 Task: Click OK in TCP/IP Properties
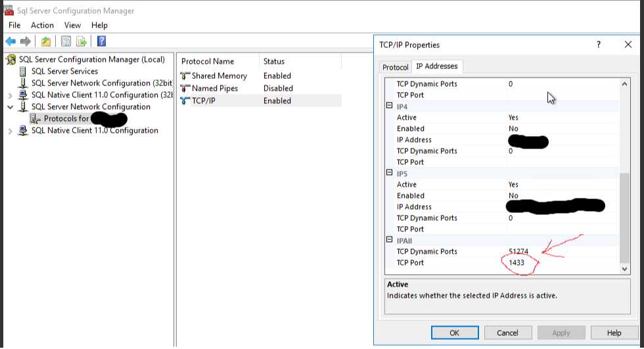pos(455,333)
